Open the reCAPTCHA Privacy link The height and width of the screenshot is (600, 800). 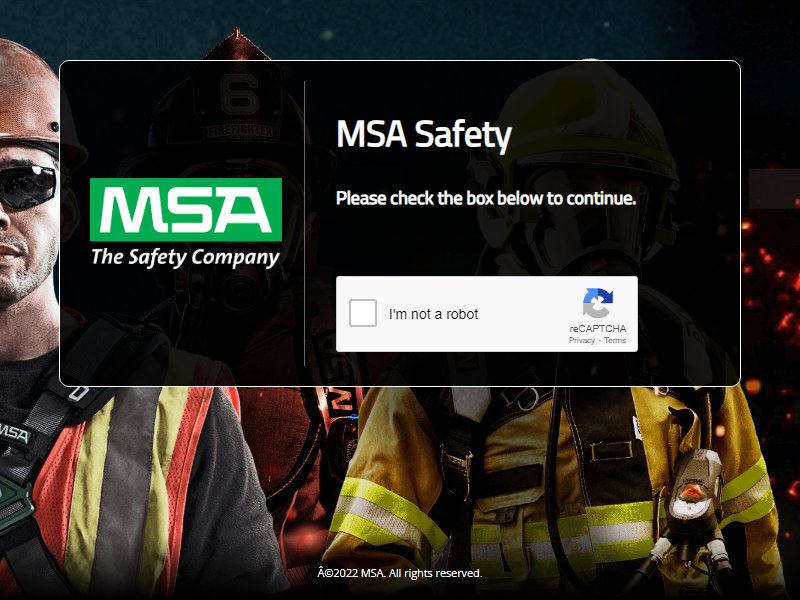[582, 340]
